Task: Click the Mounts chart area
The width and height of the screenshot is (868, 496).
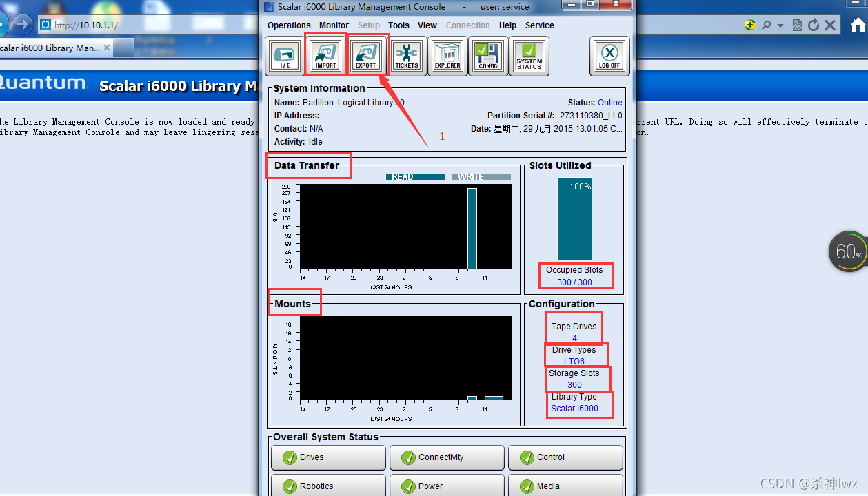Action: (405, 358)
